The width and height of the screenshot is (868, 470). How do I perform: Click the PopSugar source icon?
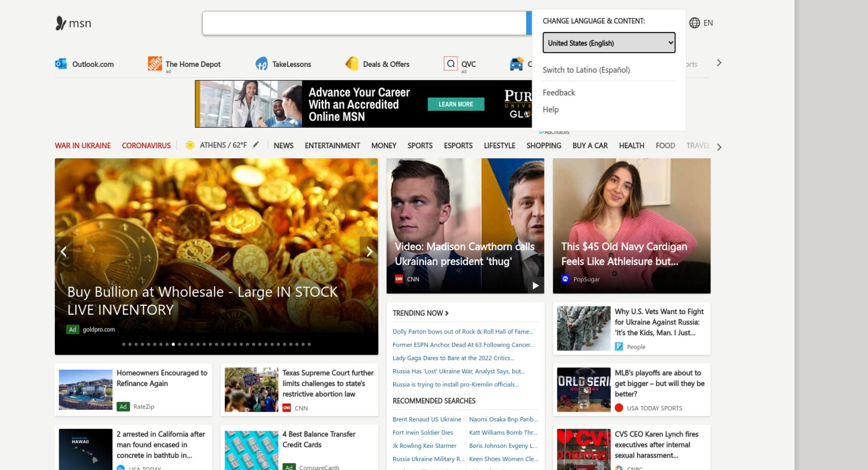pyautogui.click(x=565, y=279)
